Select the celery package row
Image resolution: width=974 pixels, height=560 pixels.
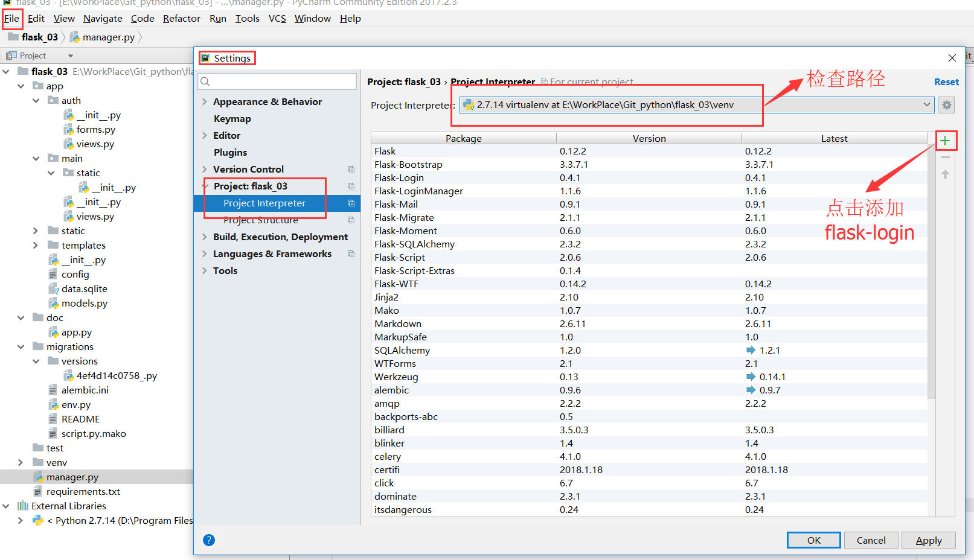[649, 457]
